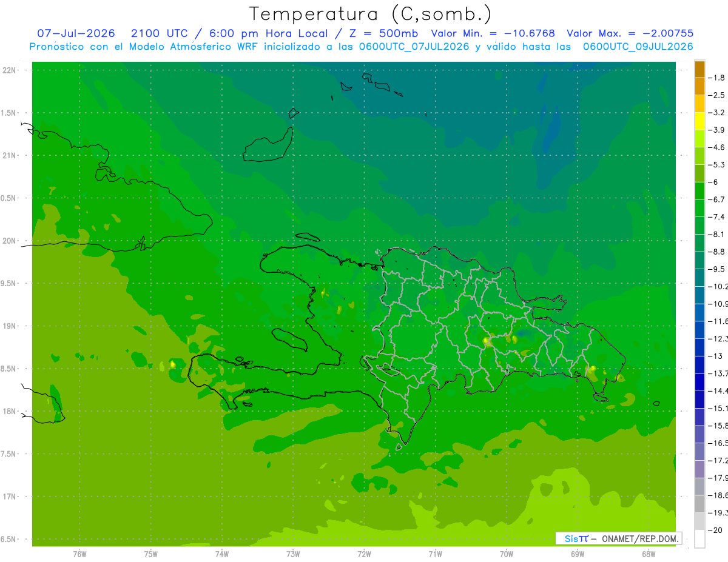This screenshot has width=728, height=562.
Task: Click the '-7.4' colorbar label
Action: click(717, 217)
